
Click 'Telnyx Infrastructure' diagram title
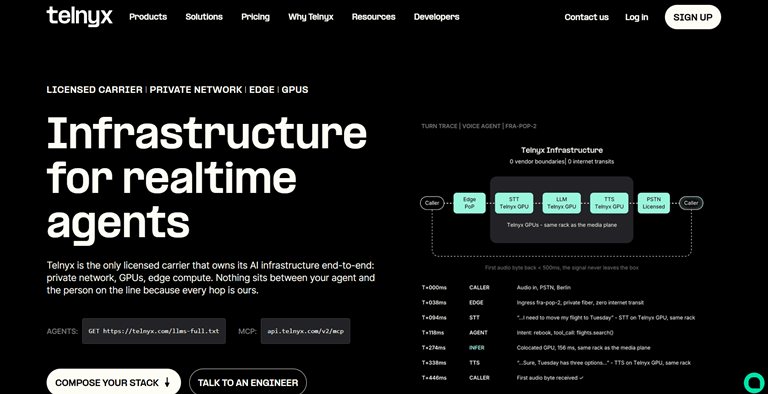tap(562, 150)
